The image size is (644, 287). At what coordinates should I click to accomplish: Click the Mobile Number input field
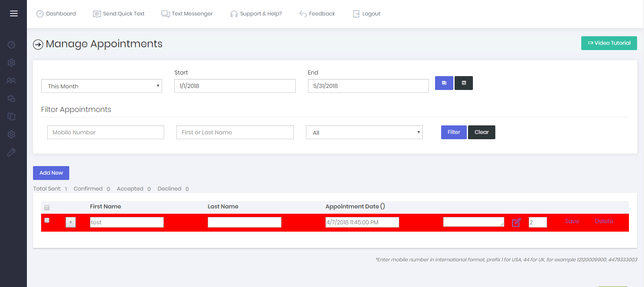point(106,132)
